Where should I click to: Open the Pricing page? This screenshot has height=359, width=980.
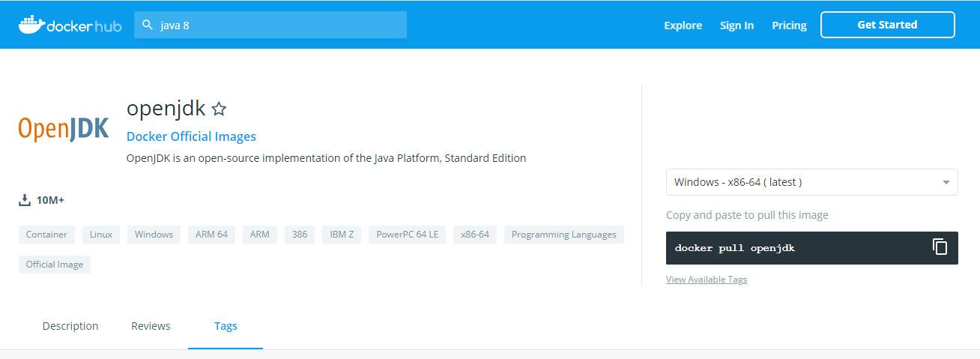(789, 25)
